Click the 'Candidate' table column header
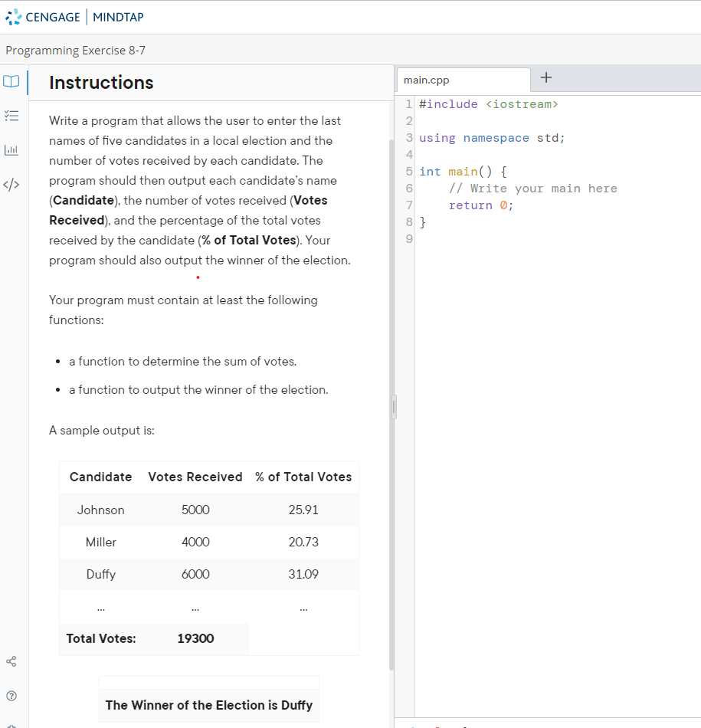Viewport: 701px width, 728px height. [100, 477]
